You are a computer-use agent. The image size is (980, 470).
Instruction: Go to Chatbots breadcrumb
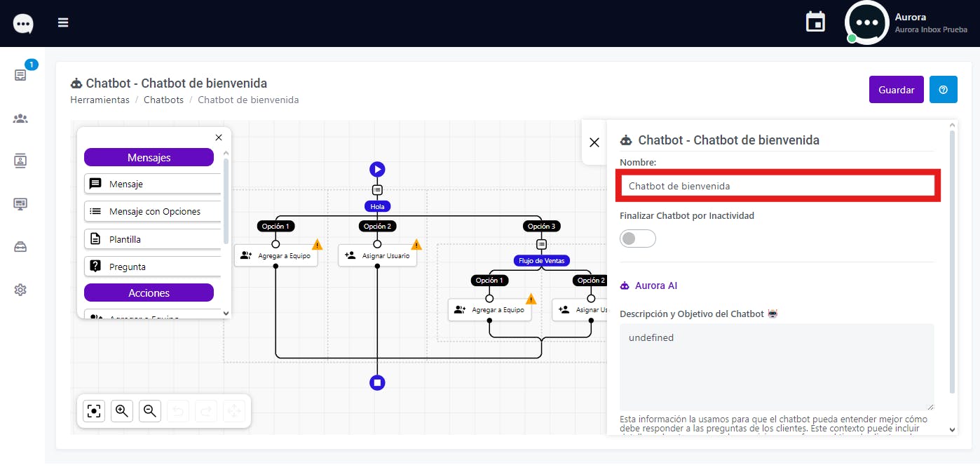coord(163,100)
